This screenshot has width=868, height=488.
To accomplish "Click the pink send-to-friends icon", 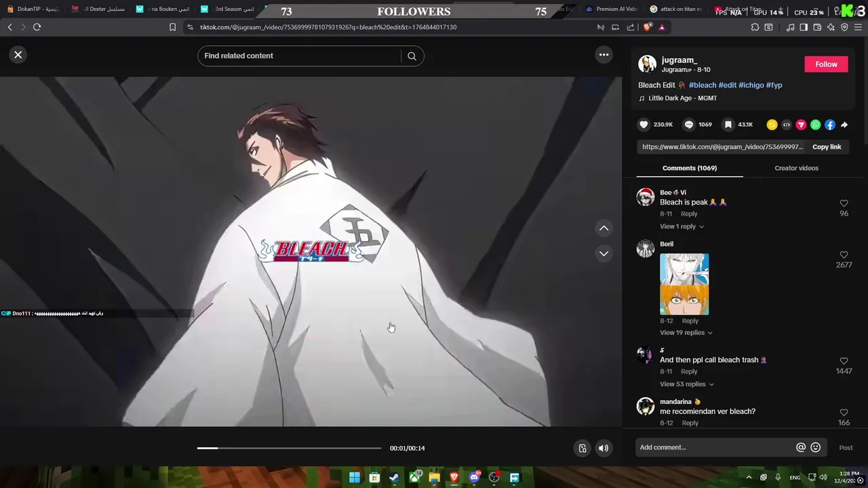I will point(801,125).
